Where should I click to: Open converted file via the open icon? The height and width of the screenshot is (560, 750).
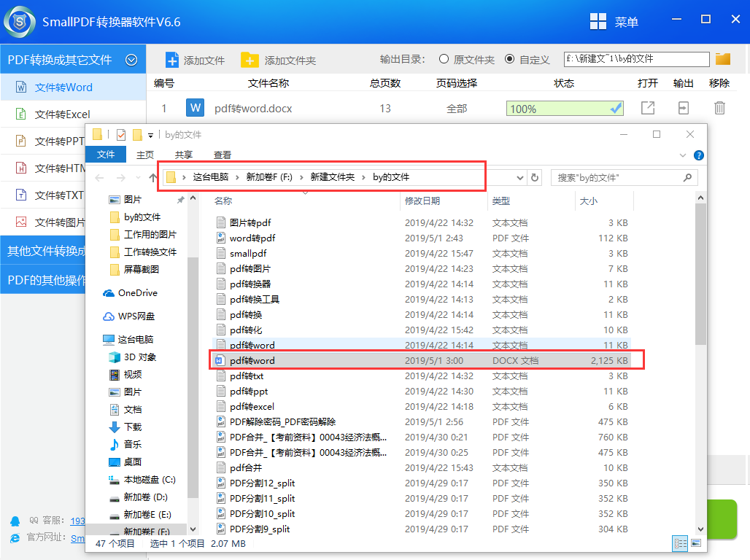pos(648,108)
